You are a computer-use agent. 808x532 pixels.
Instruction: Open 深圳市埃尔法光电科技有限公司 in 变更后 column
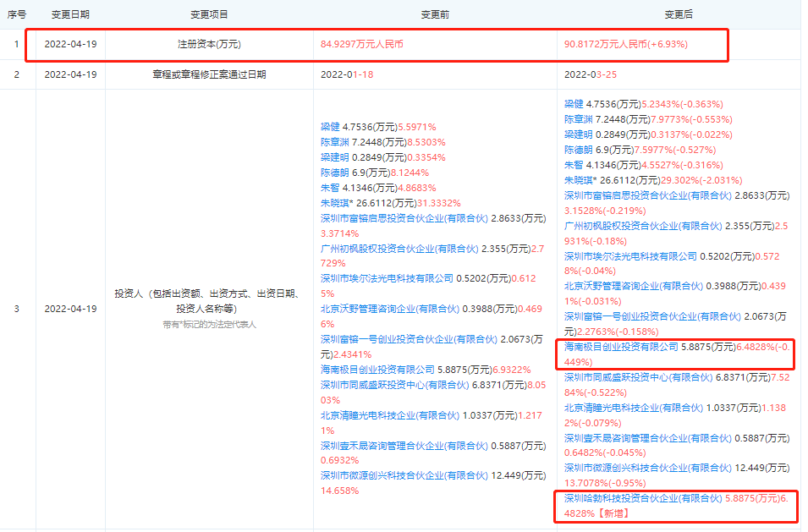[x=630, y=255]
